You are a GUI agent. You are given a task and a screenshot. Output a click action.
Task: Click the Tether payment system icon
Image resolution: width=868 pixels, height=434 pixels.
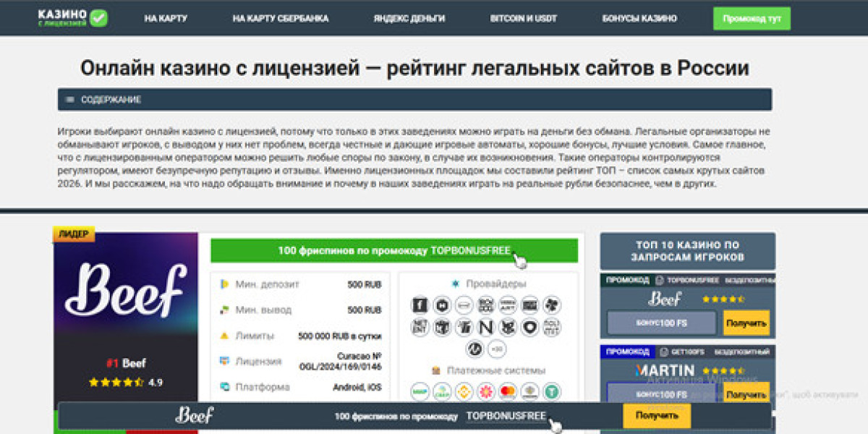(x=552, y=391)
